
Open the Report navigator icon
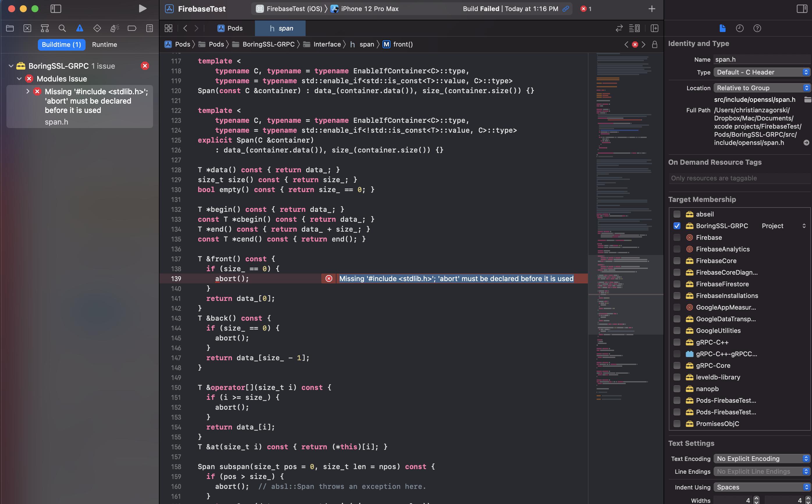(150, 28)
